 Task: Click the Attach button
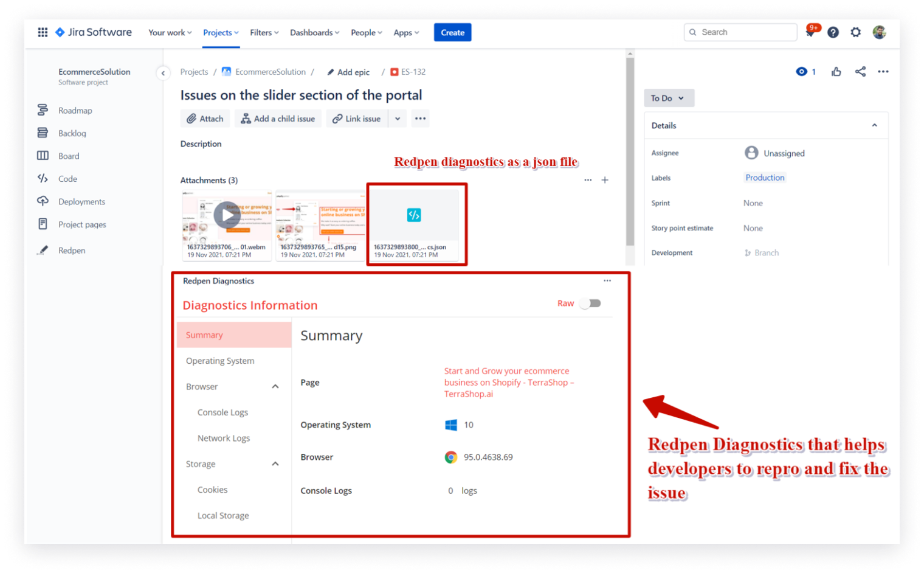[205, 119]
